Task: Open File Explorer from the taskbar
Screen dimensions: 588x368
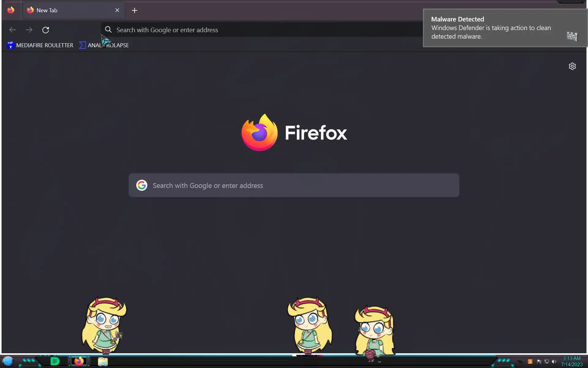Action: click(103, 362)
